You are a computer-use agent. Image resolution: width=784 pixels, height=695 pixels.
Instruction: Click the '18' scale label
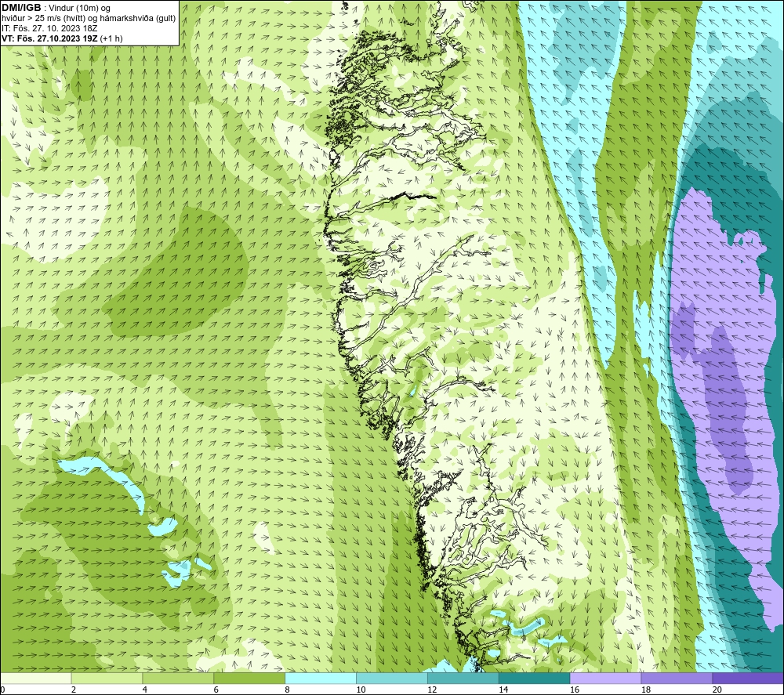(x=645, y=690)
